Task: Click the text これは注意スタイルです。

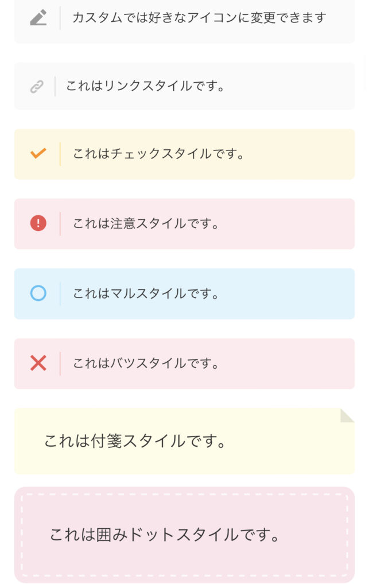Action: (x=146, y=223)
